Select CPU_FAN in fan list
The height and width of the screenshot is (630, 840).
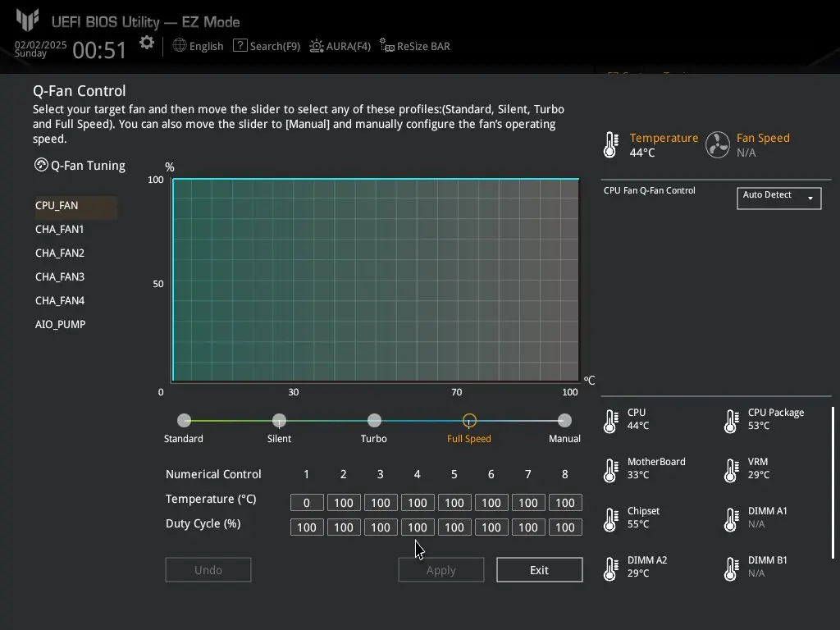pyautogui.click(x=76, y=206)
